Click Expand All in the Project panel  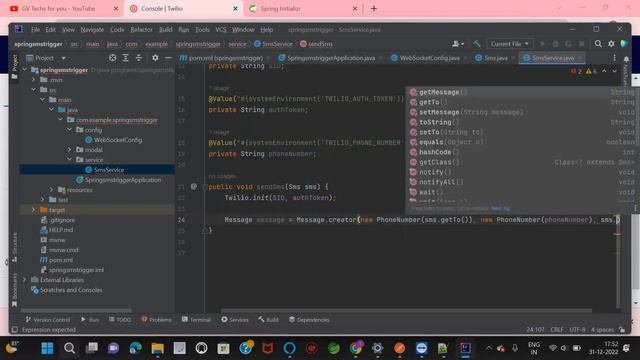(x=125, y=58)
